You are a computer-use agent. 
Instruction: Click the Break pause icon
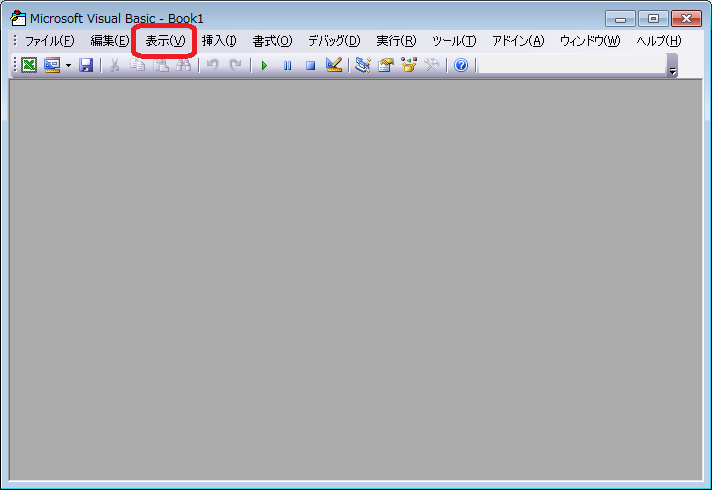(x=287, y=65)
